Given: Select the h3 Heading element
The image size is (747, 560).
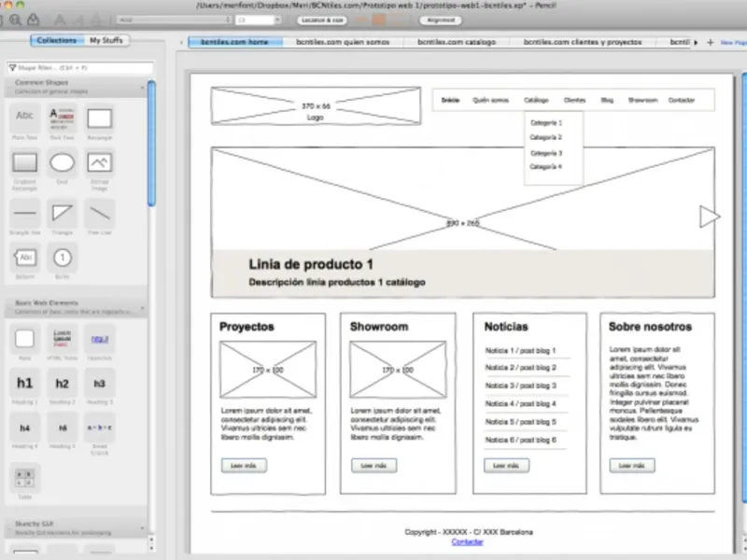Looking at the screenshot, I should pos(100,386).
